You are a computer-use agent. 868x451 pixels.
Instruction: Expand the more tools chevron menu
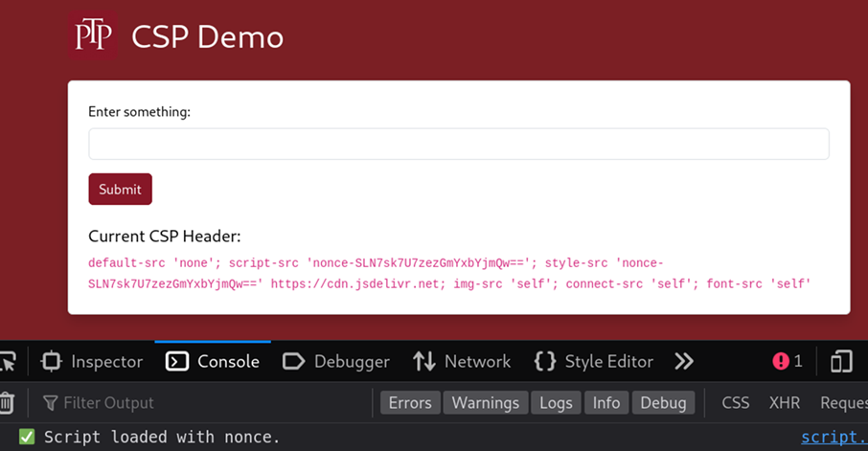684,361
